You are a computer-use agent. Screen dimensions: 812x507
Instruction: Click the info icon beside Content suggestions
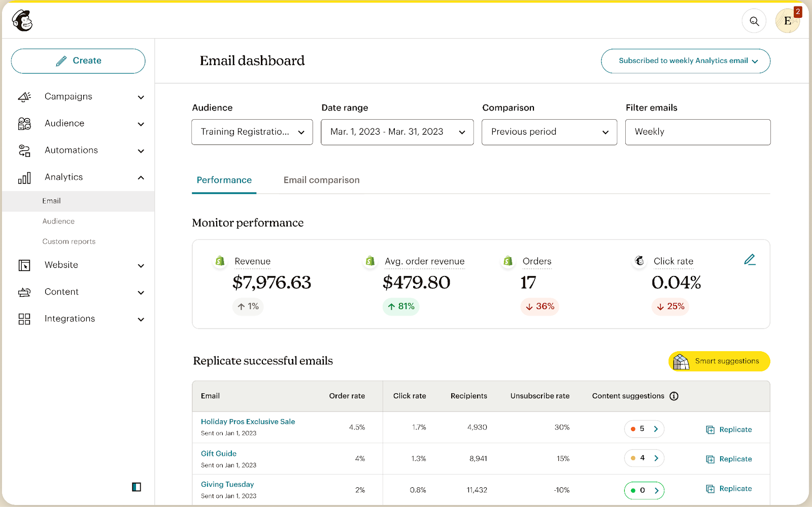[x=673, y=396]
